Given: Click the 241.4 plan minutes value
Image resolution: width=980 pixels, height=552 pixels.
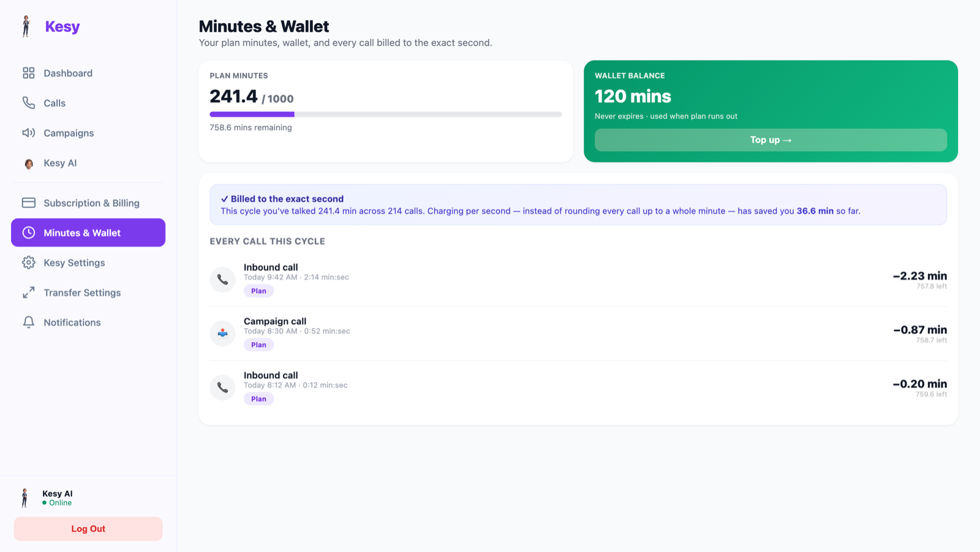Looking at the screenshot, I should tap(233, 96).
